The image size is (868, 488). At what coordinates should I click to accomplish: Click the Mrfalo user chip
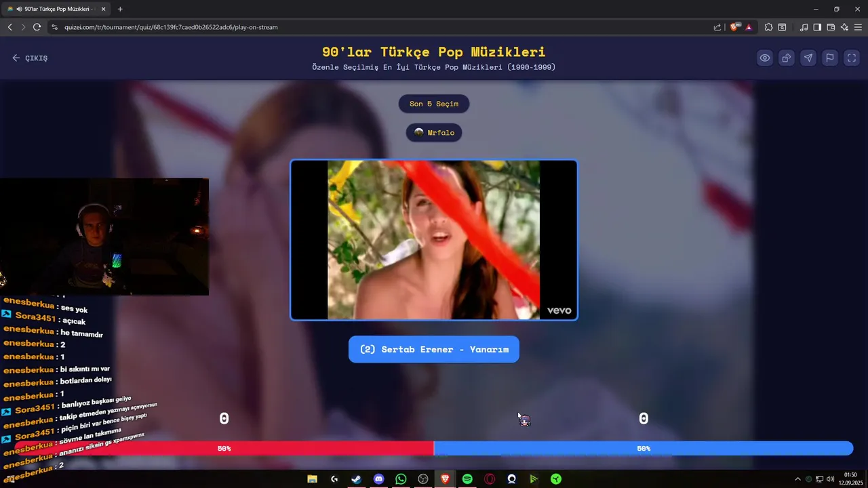point(434,132)
